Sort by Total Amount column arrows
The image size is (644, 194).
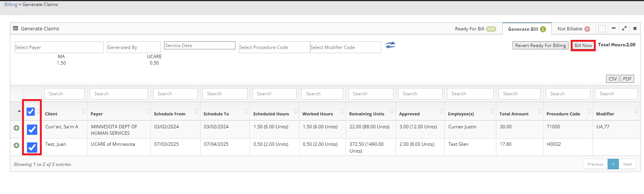(x=540, y=111)
